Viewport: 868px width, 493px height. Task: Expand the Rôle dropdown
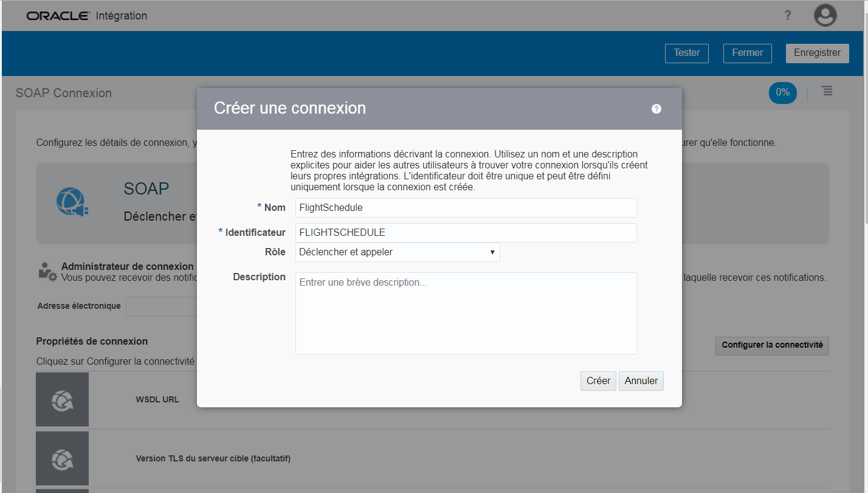[398, 252]
